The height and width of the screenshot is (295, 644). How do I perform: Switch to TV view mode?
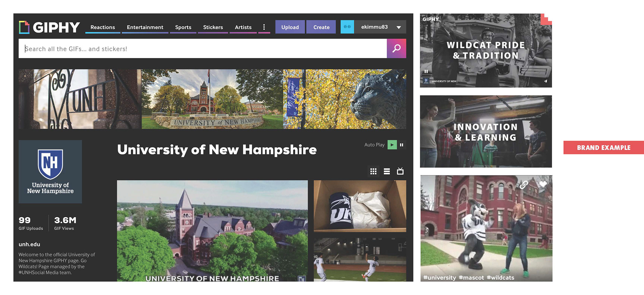click(x=400, y=171)
